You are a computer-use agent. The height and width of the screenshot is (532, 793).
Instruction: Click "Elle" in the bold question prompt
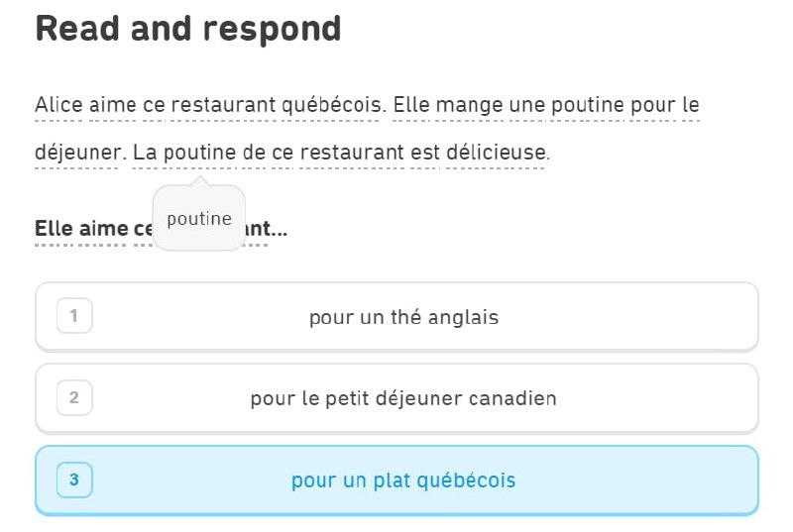(56, 229)
